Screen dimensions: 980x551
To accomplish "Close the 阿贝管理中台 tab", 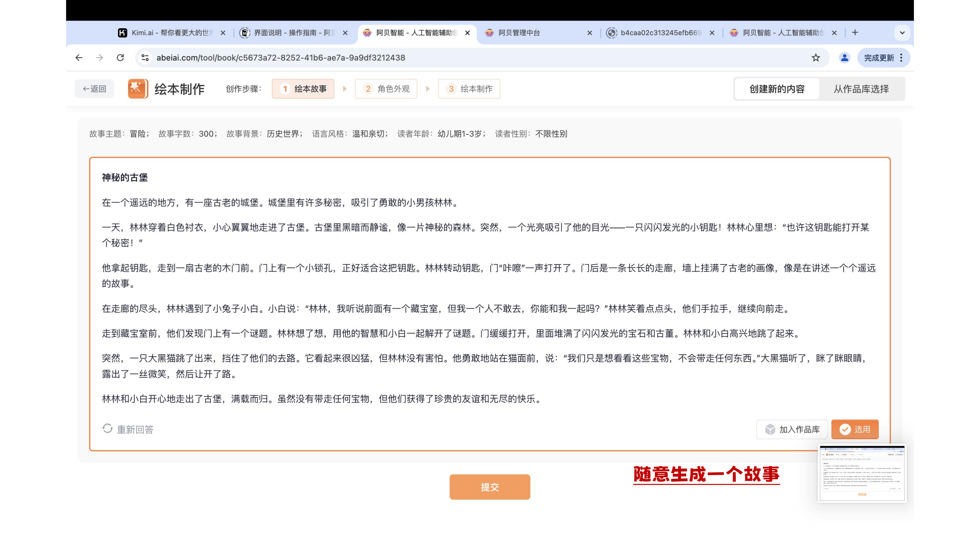I will pos(590,33).
